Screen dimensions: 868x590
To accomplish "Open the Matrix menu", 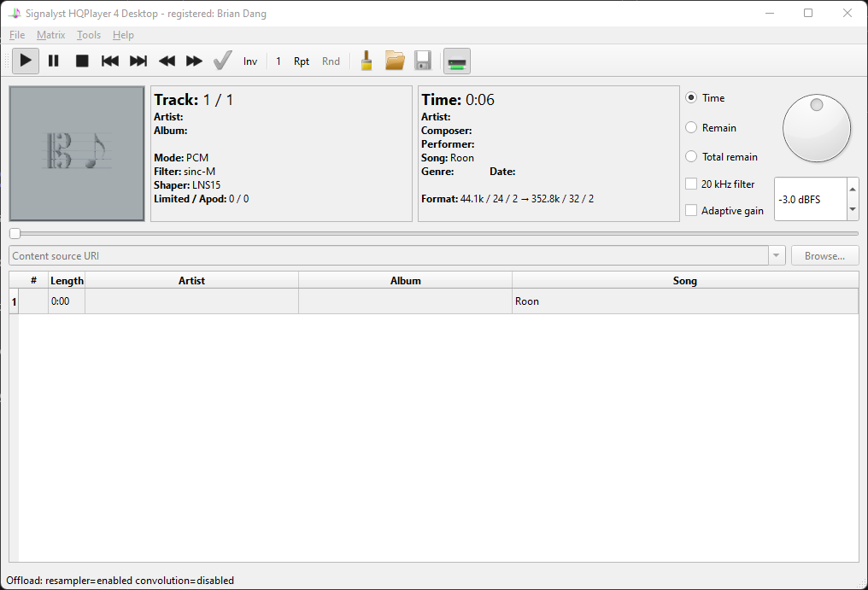I will click(x=50, y=35).
